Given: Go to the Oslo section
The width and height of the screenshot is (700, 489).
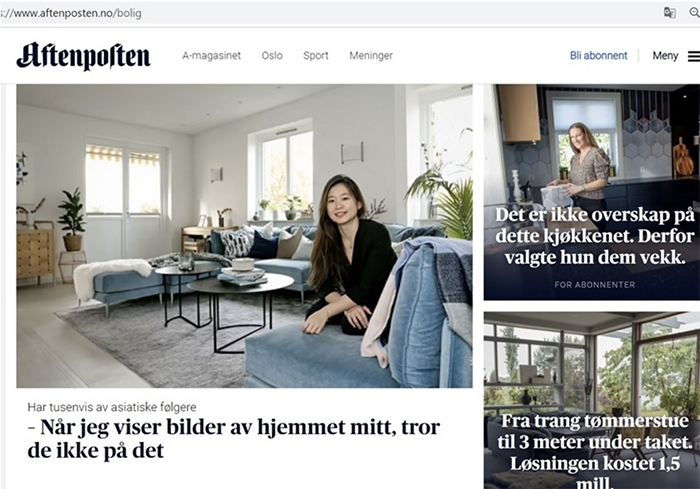Looking at the screenshot, I should point(272,56).
